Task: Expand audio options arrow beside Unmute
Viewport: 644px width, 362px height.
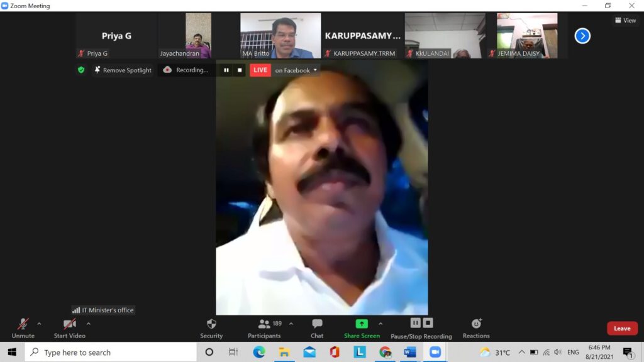Action: click(39, 324)
